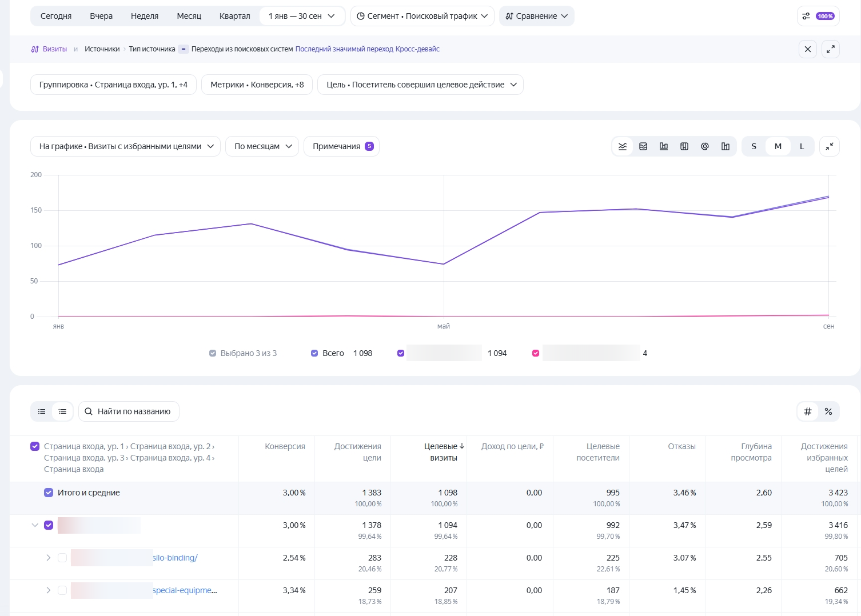
Task: Expand the silo-binding row
Action: tap(49, 558)
